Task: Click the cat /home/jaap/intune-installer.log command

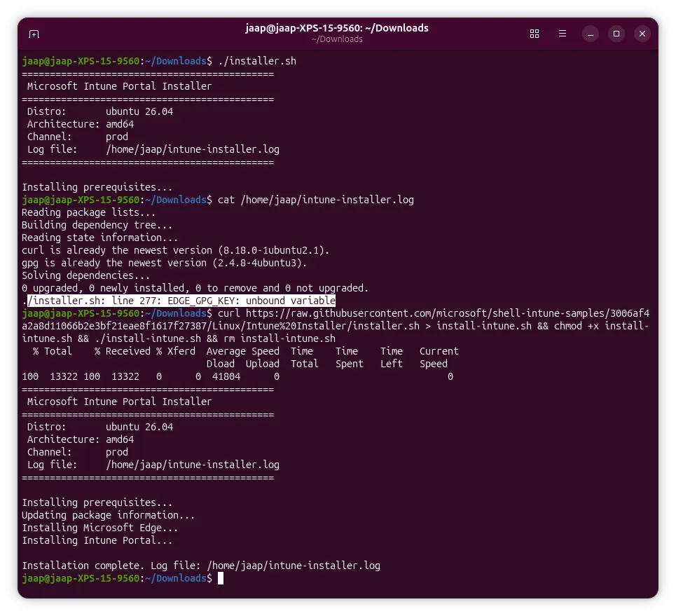Action: pyautogui.click(x=315, y=200)
